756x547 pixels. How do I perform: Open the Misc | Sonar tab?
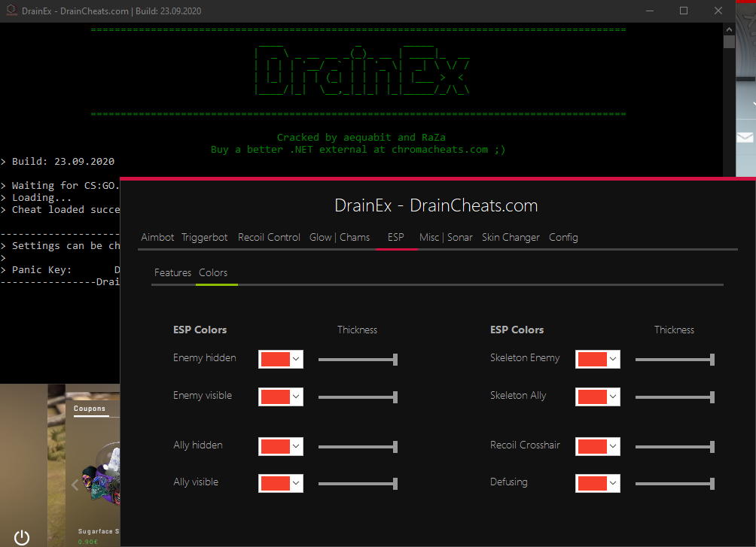(x=446, y=237)
